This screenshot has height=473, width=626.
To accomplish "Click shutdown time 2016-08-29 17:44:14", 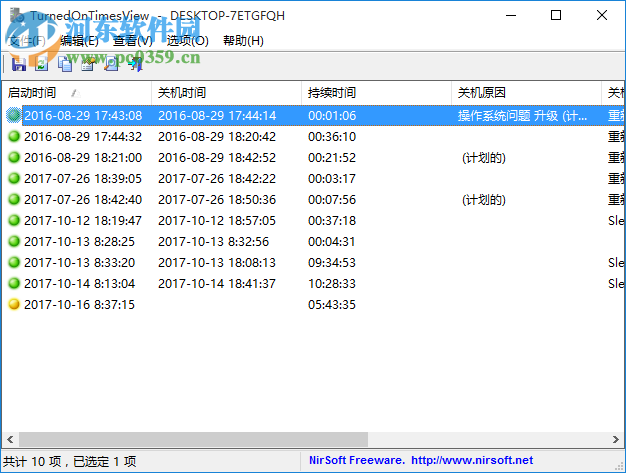I will (217, 115).
